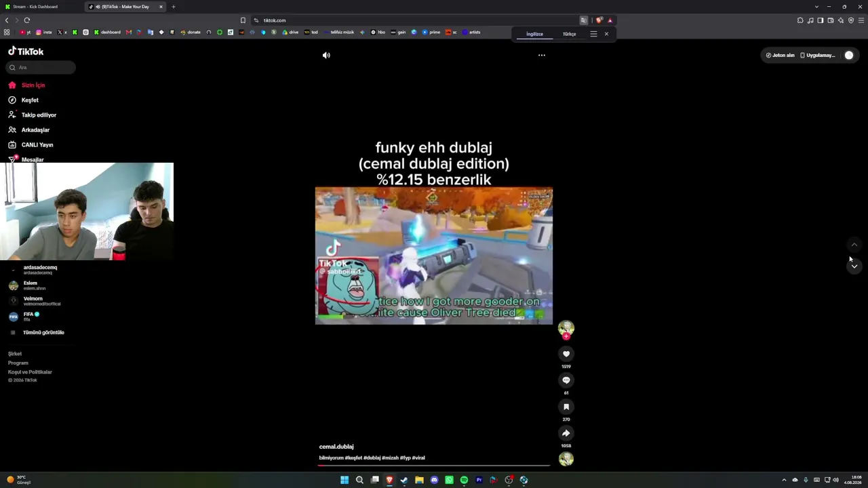Select the TikTok - Make Your Day tab
Screen dimensions: 868x488
(x=125, y=7)
